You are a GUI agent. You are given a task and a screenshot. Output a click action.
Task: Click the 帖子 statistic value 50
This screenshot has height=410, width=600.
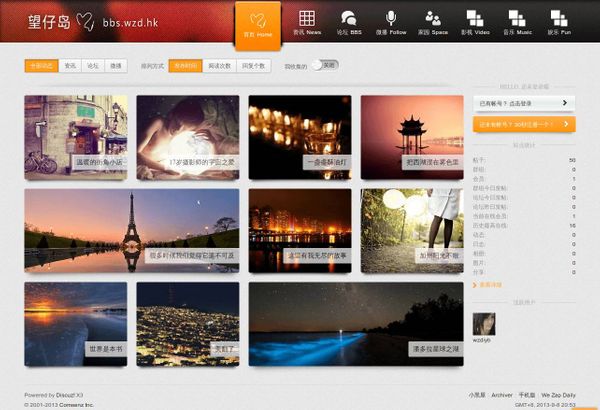click(572, 160)
